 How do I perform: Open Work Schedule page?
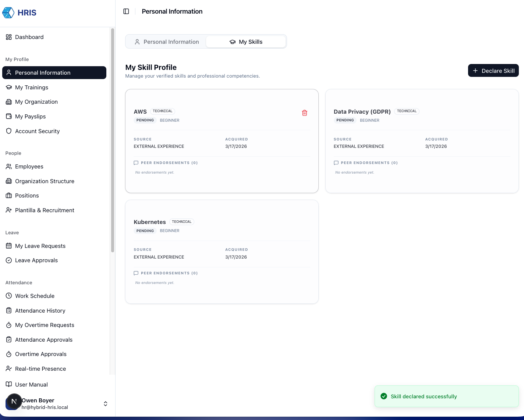(x=35, y=296)
